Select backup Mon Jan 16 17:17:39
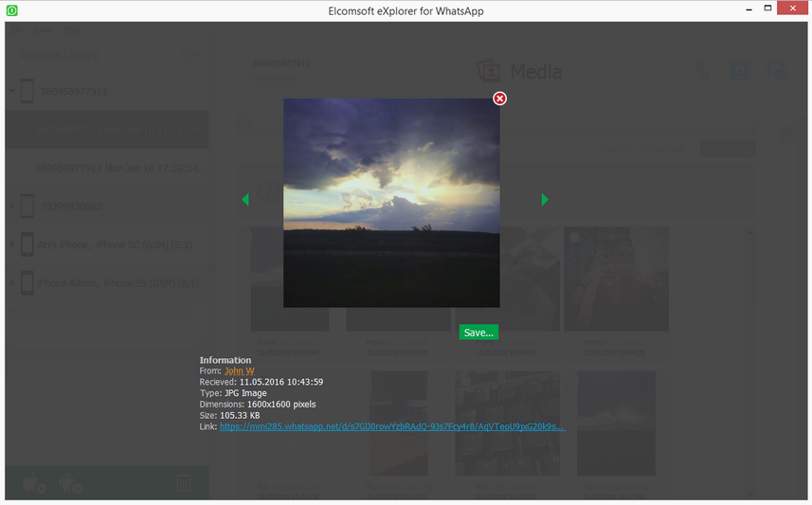 107,130
